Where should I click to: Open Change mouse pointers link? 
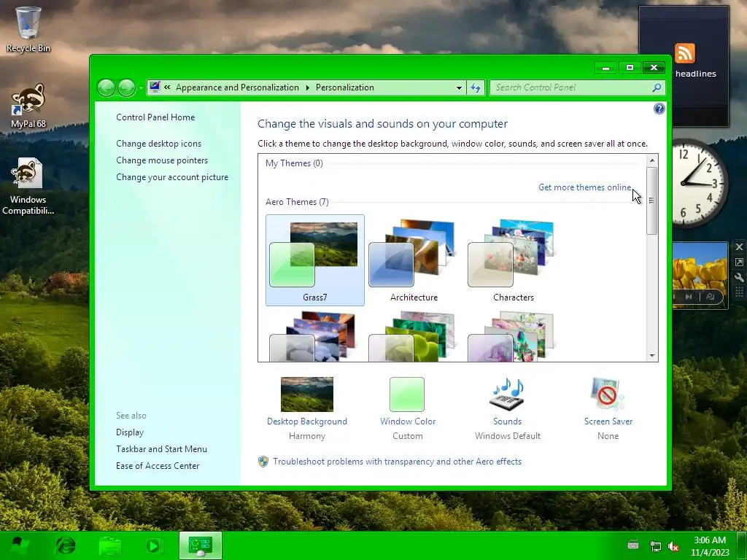162,160
